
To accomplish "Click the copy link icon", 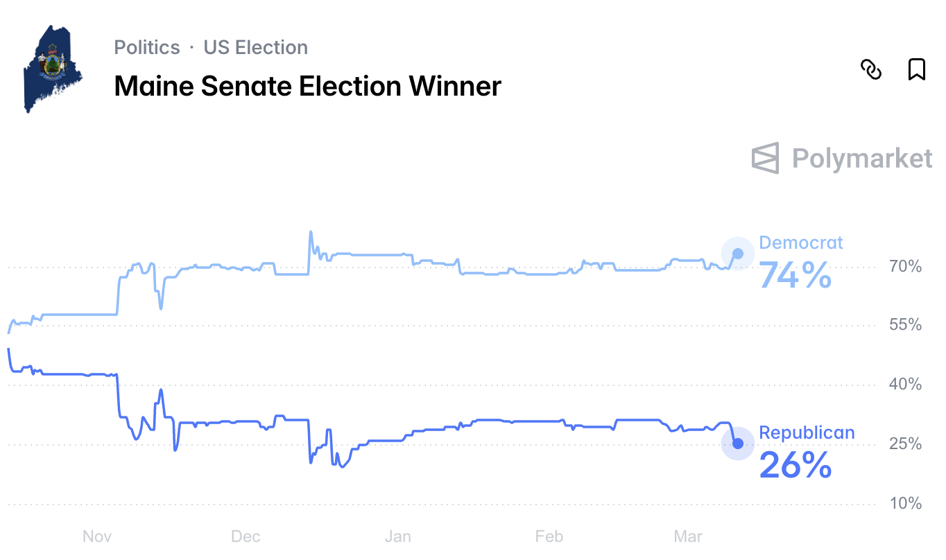I will click(x=871, y=70).
